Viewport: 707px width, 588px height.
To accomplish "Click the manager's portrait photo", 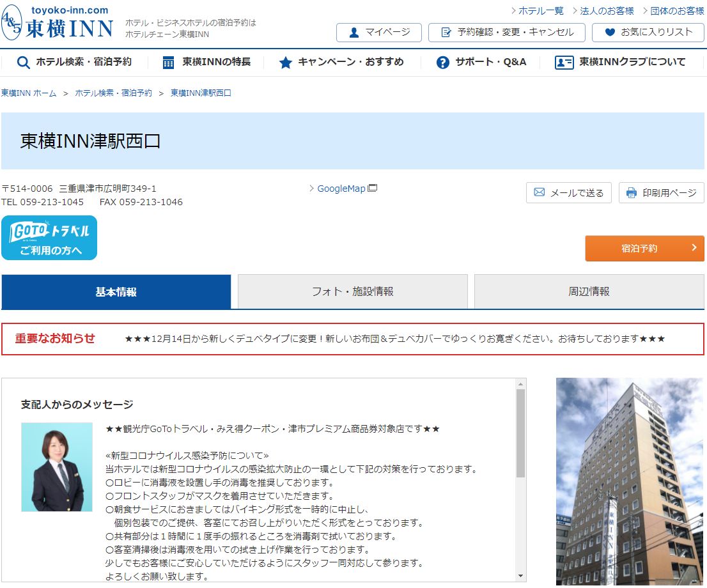I will pos(57,467).
